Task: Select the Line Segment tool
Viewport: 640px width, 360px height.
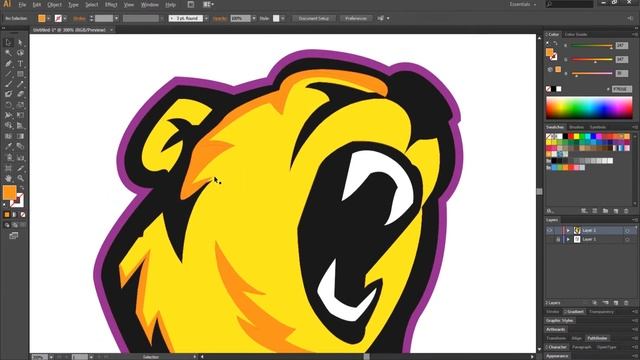Action: [x=8, y=74]
